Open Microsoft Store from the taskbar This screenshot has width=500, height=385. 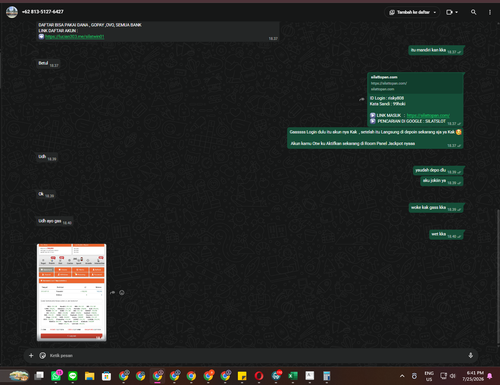coord(106,376)
